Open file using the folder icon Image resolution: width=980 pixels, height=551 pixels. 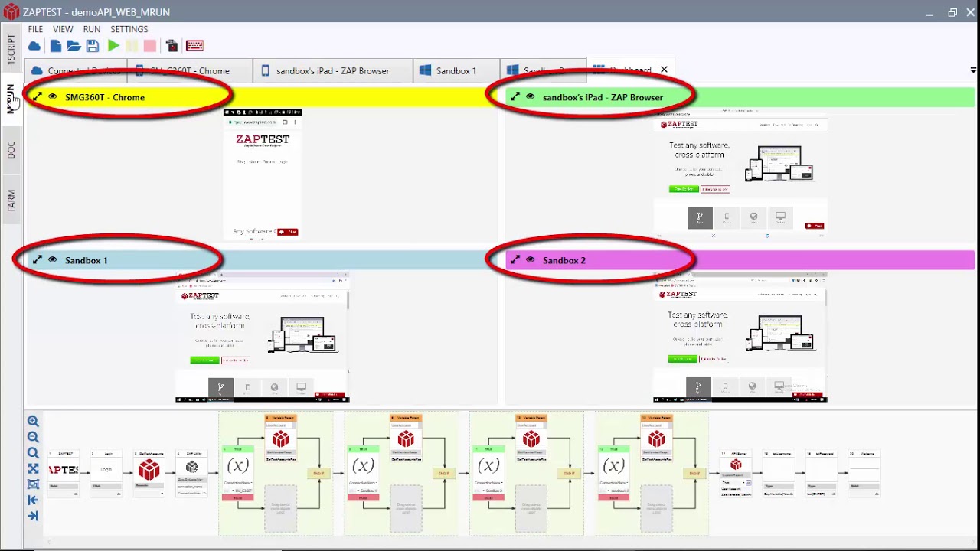click(73, 46)
